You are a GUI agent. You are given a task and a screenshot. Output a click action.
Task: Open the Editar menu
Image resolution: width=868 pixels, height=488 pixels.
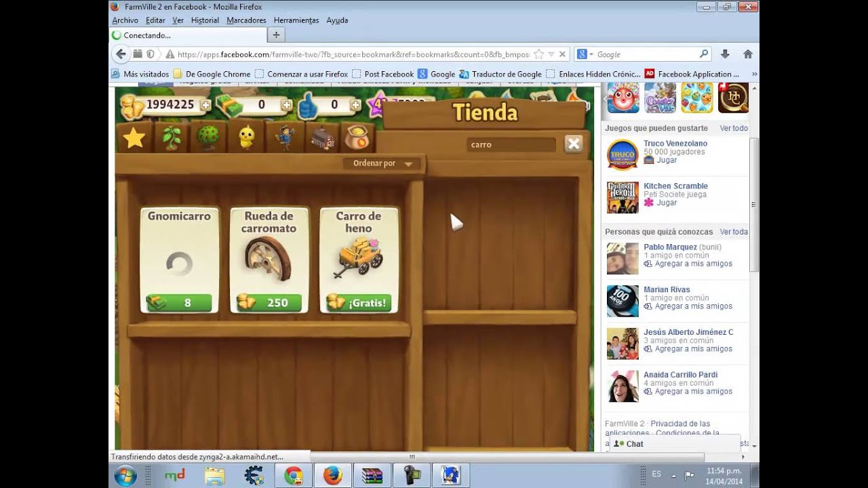coord(155,20)
